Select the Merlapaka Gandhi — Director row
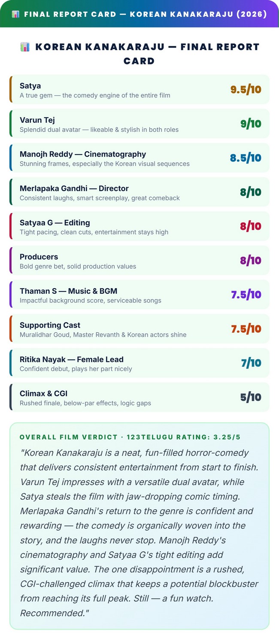 pyautogui.click(x=139, y=192)
